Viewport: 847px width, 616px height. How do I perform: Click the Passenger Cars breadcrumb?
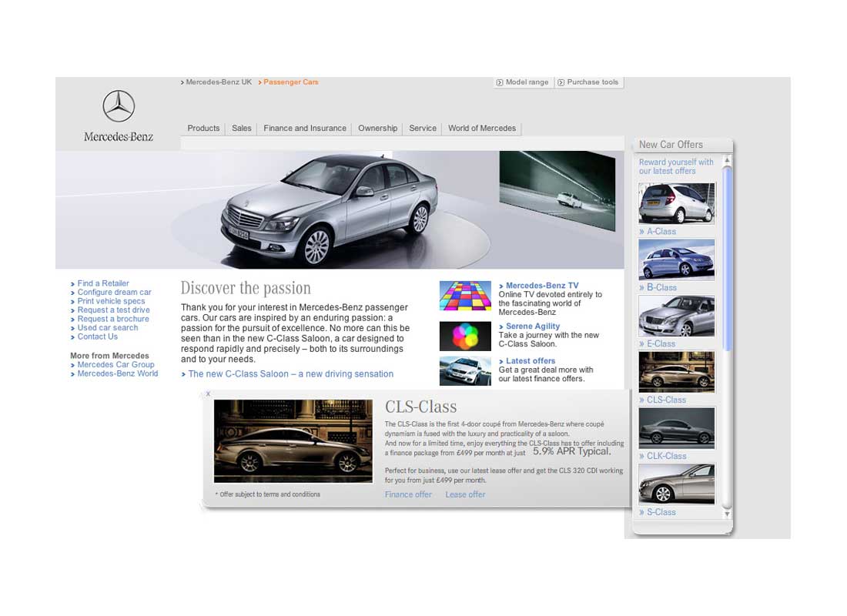[x=289, y=82]
